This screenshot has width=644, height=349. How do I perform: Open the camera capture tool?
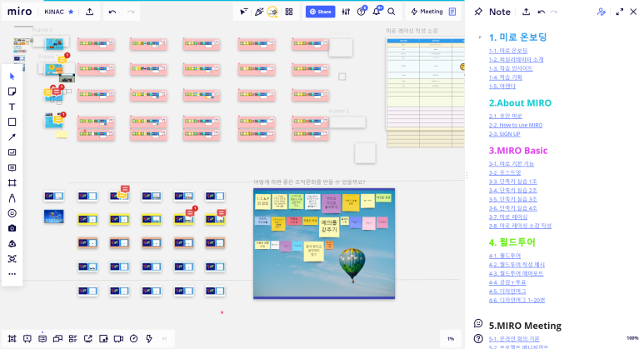pos(12,228)
